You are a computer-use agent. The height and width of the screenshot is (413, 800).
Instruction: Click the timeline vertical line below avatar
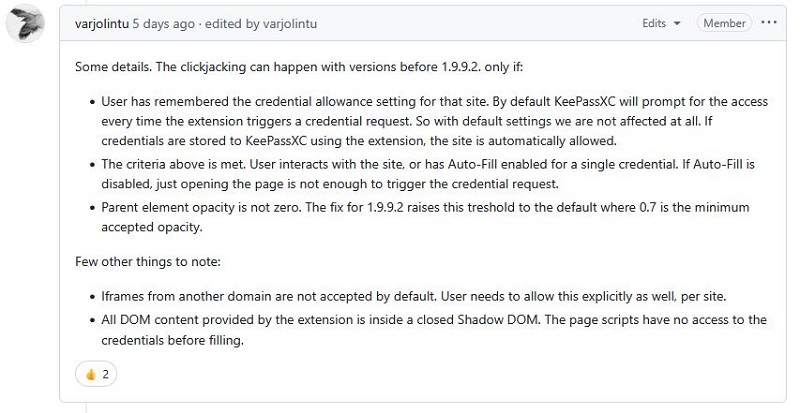coord(86,407)
